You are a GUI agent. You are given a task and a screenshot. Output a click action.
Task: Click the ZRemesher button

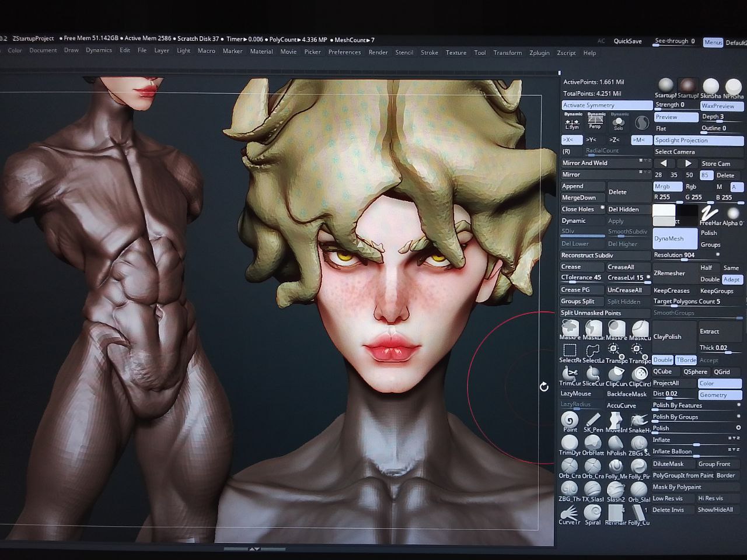point(669,273)
